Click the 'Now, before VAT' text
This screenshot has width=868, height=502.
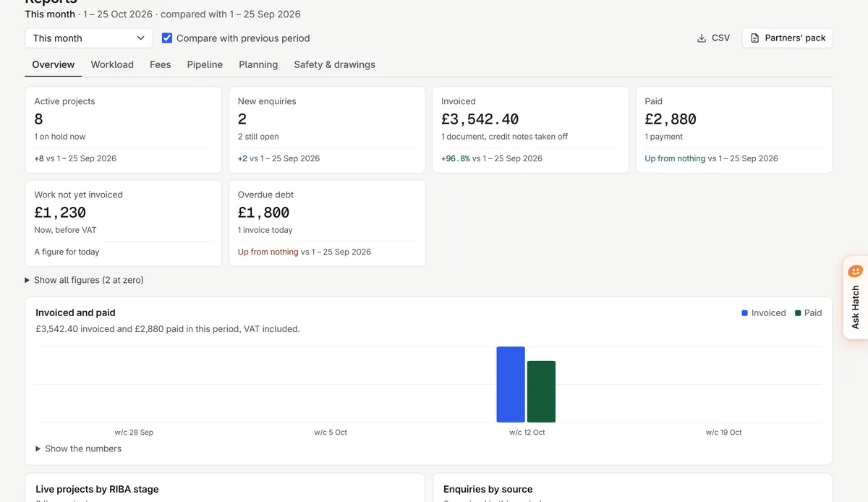65,230
